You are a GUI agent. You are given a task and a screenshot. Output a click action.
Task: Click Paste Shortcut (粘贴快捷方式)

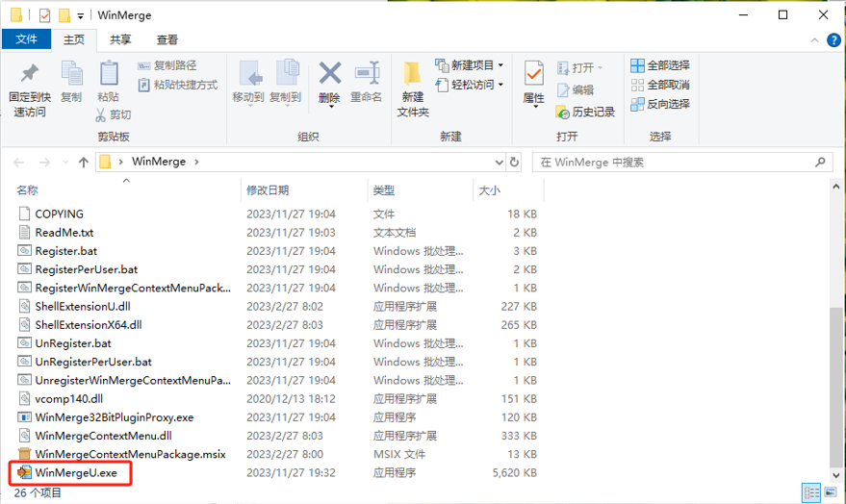(177, 85)
